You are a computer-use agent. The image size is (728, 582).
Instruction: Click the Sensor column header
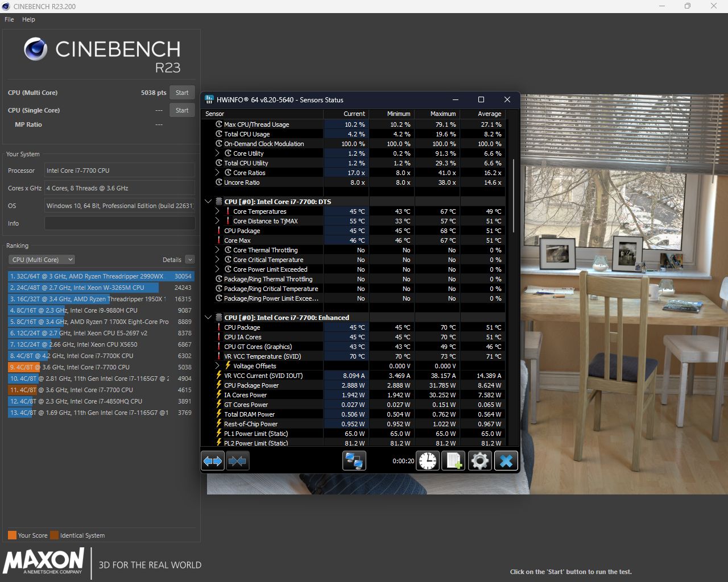point(263,114)
